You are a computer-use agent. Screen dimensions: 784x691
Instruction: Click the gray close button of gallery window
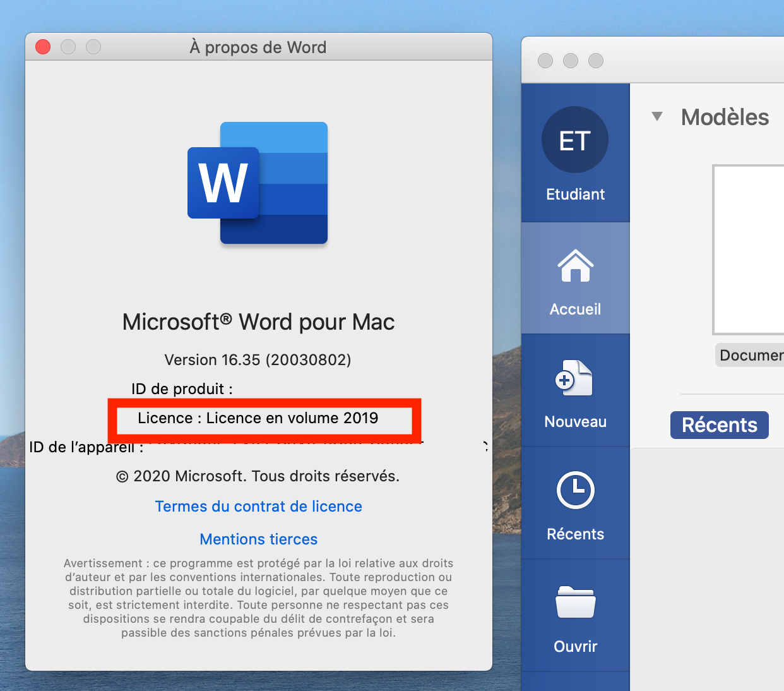coord(545,61)
